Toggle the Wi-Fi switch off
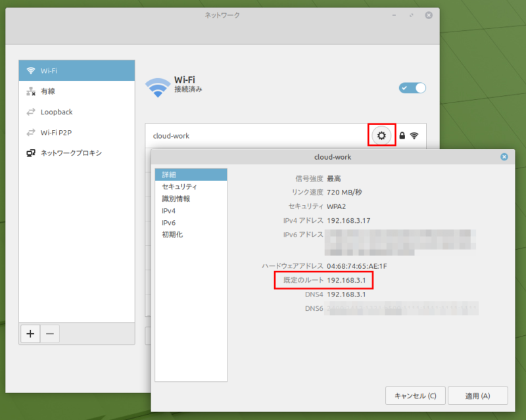The image size is (526, 420). click(412, 88)
